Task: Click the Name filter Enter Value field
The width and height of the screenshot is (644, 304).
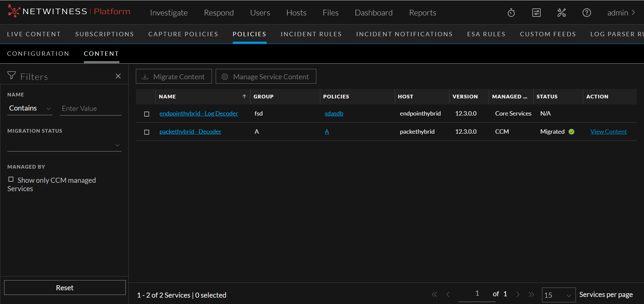Action: tap(90, 108)
